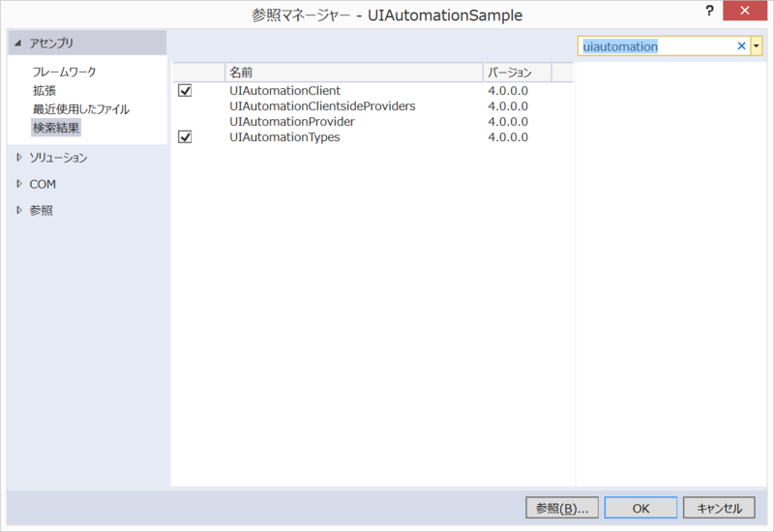Sort by the バージョン column header
The height and width of the screenshot is (532, 774).
tap(518, 73)
